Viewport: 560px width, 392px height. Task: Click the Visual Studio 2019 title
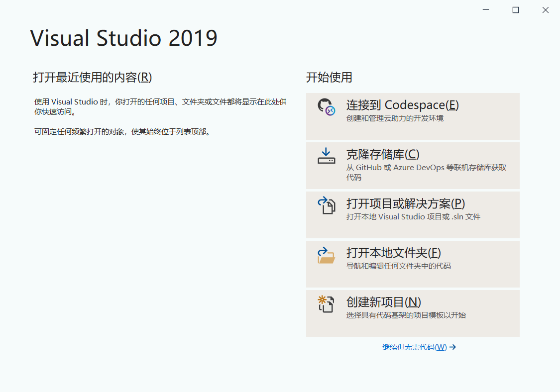123,38
